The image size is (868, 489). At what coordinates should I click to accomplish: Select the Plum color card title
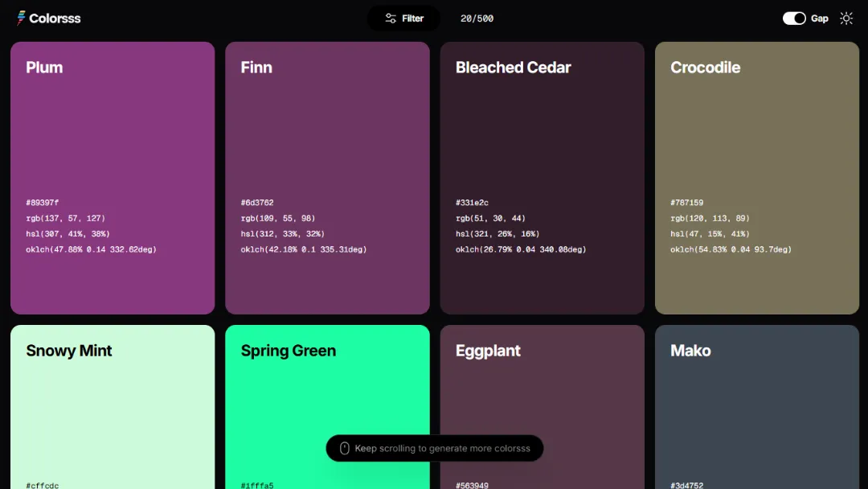click(44, 68)
